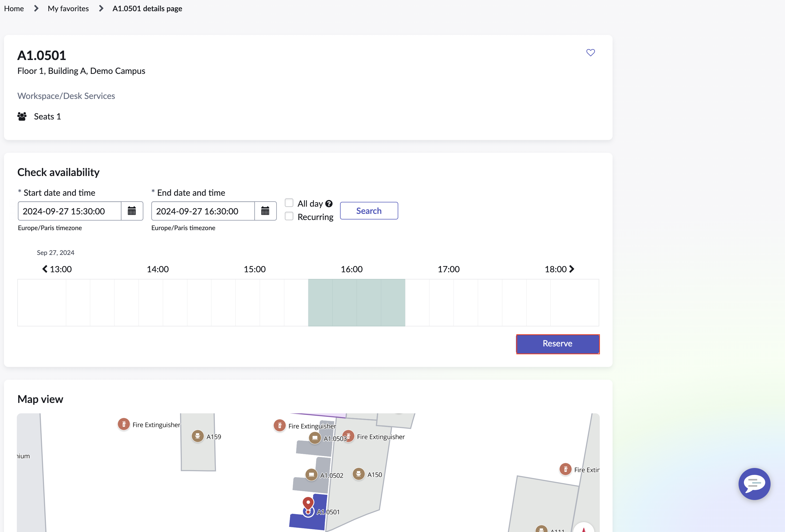Click the All day help question-mark icon

coord(329,203)
